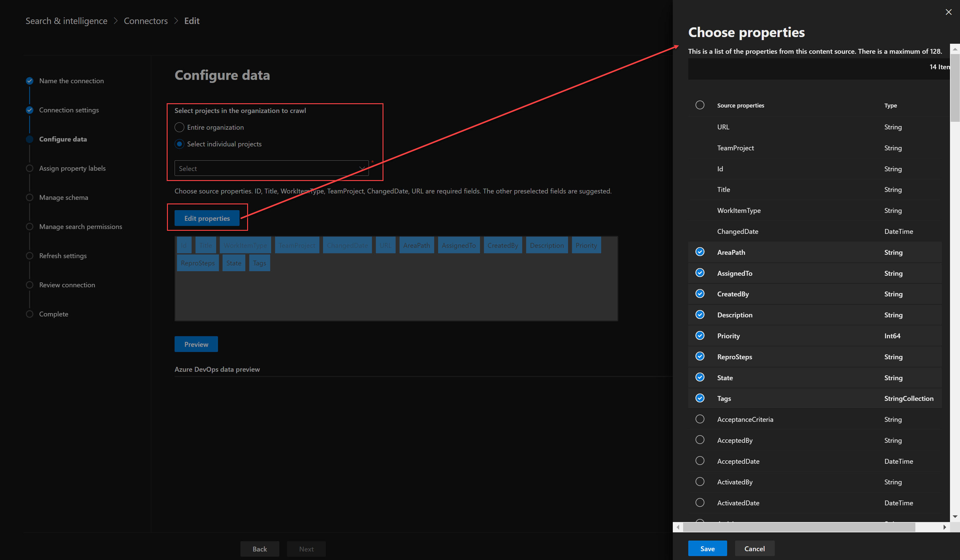Close the Choose properties panel

tap(948, 12)
